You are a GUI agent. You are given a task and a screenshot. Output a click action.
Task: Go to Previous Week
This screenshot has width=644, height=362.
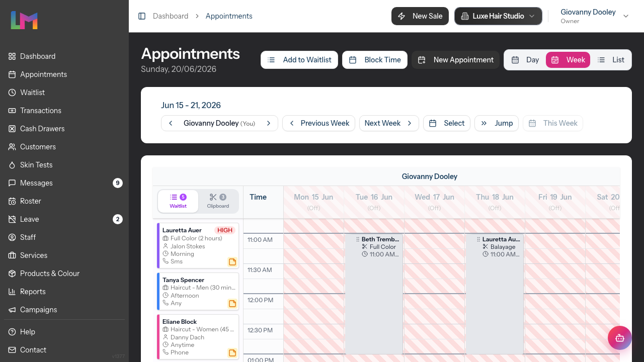click(x=318, y=123)
